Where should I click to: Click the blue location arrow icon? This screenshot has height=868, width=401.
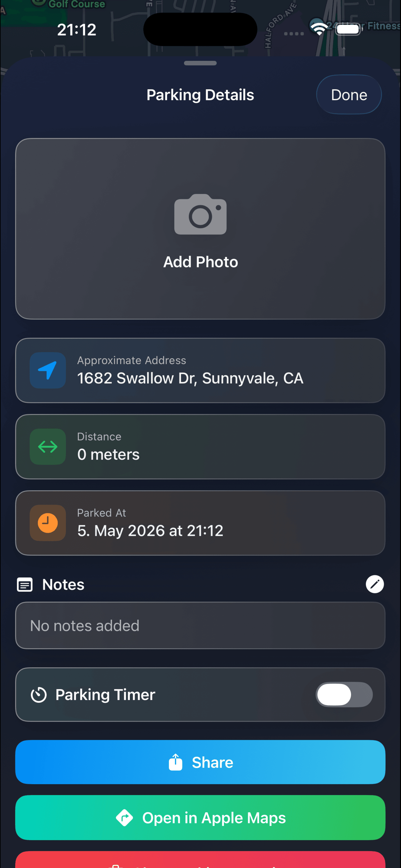[x=47, y=370]
